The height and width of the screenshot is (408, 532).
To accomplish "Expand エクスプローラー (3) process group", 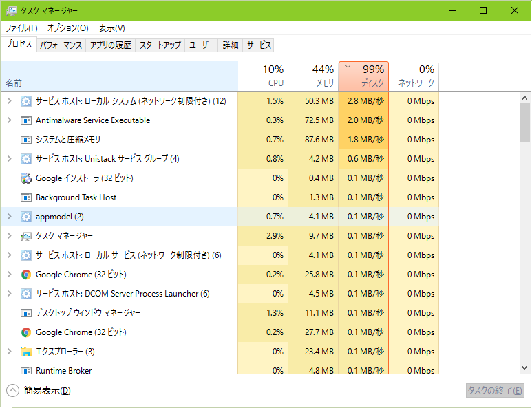I will (x=10, y=352).
